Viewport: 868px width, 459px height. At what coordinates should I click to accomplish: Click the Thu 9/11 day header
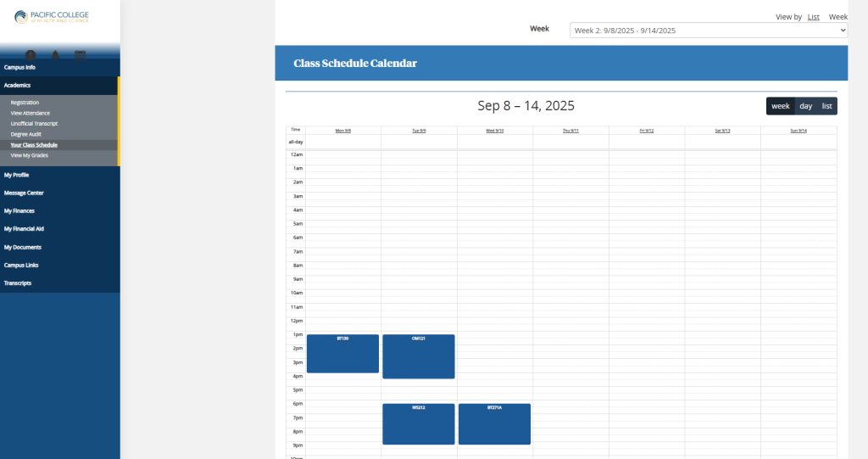click(570, 131)
